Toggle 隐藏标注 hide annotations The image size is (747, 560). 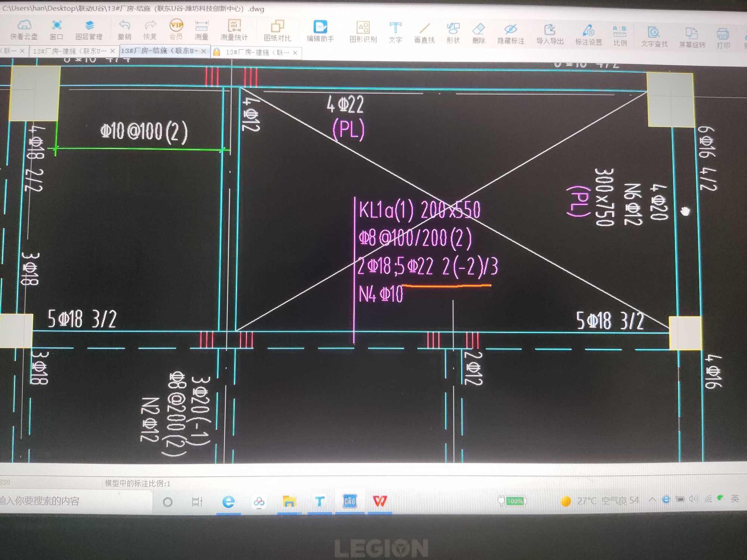tap(511, 34)
